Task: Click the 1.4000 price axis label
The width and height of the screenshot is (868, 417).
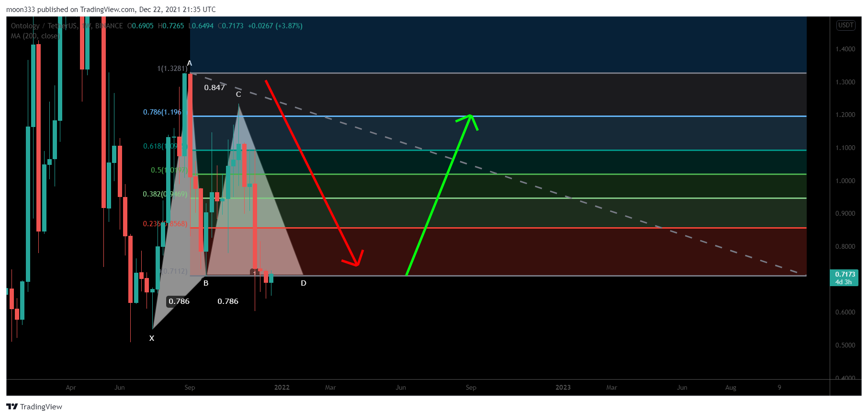Action: [845, 49]
